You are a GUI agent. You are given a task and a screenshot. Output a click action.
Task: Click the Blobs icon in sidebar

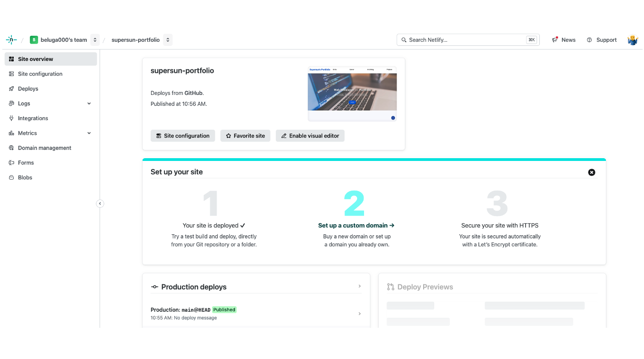pyautogui.click(x=11, y=177)
